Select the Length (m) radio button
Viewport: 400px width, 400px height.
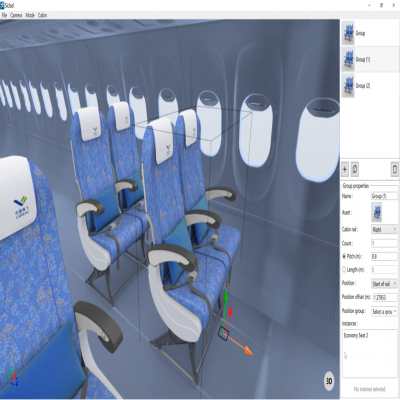coord(344,270)
